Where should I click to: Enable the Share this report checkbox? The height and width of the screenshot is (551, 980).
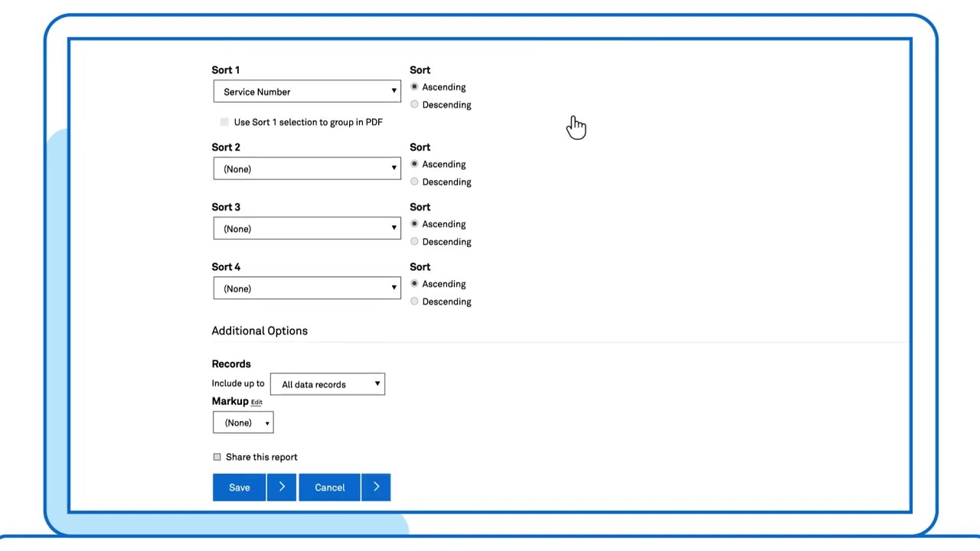pyautogui.click(x=217, y=457)
